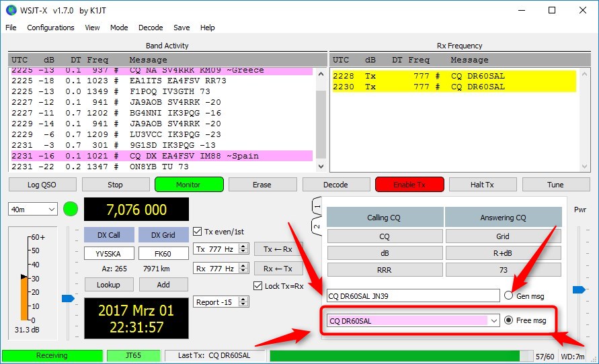Image resolution: width=599 pixels, height=364 pixels.
Task: Select the Free msg radio button
Action: pos(508,320)
